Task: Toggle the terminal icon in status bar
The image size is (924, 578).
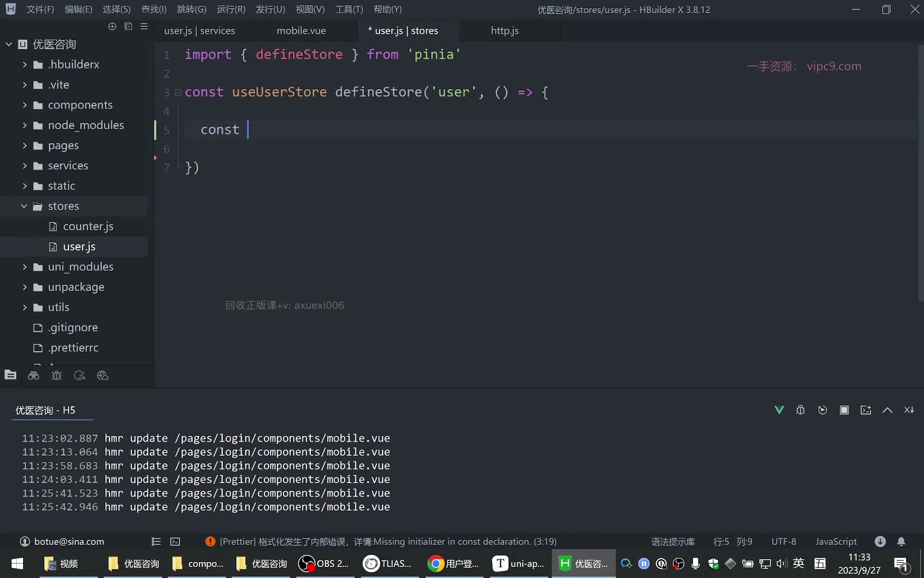Action: point(175,541)
